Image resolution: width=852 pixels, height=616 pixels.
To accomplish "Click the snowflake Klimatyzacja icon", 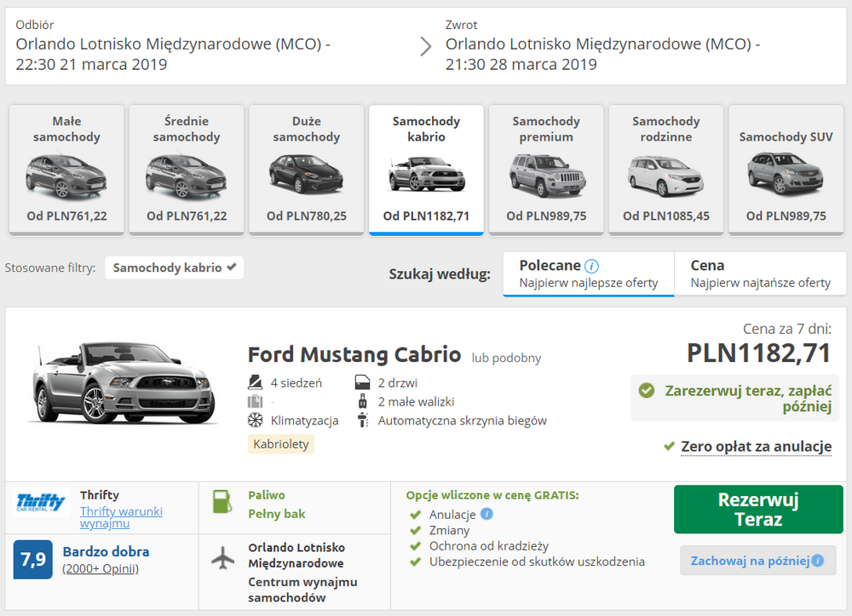I will point(256,420).
